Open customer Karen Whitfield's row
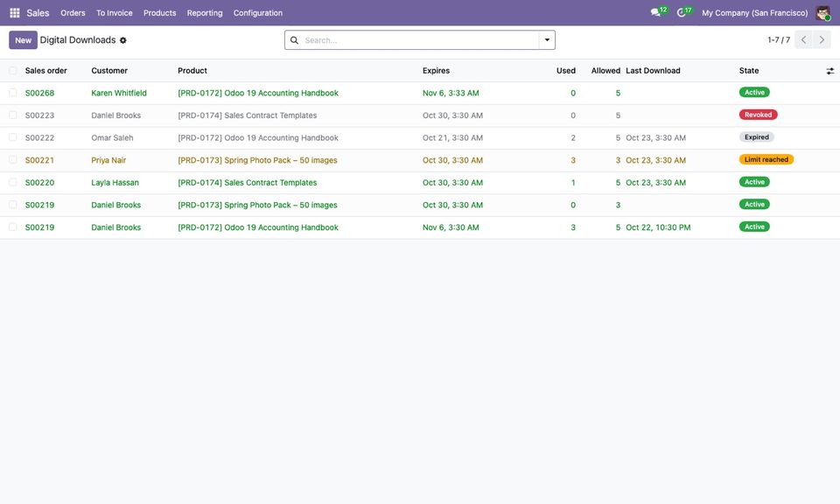The width and height of the screenshot is (840, 504). click(x=119, y=93)
